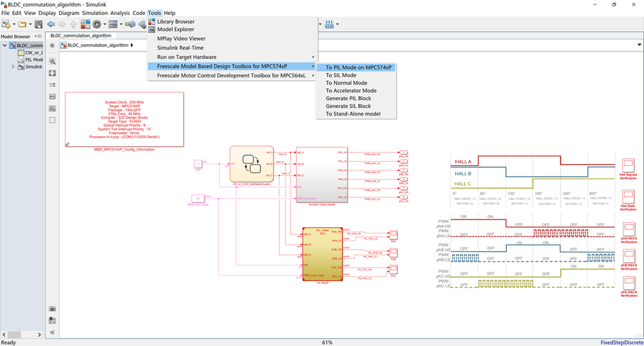644x346 pixels.
Task: Select CW_or_C item in Model Browser
Action: point(30,52)
